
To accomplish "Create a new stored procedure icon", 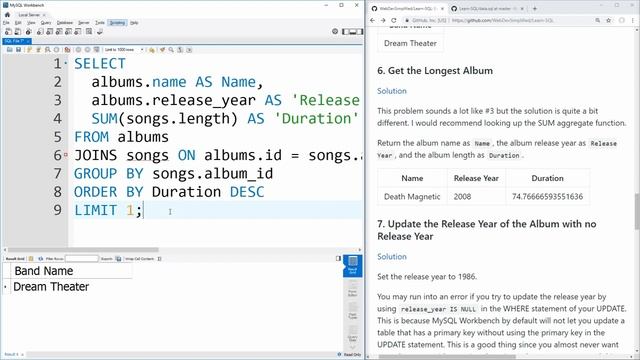I will click(68, 32).
